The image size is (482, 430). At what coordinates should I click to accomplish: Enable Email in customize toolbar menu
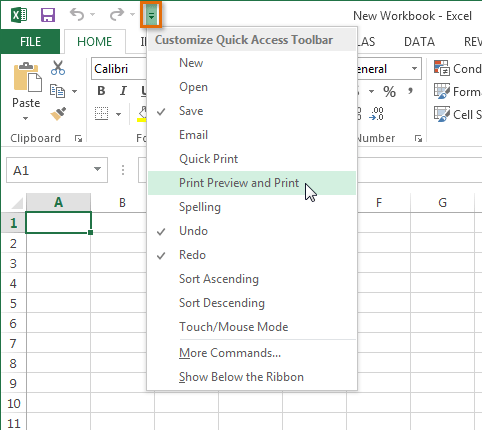[252, 135]
